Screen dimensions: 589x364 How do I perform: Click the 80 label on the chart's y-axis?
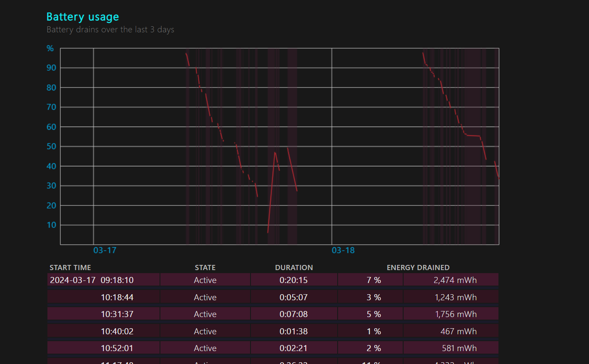[x=52, y=87]
